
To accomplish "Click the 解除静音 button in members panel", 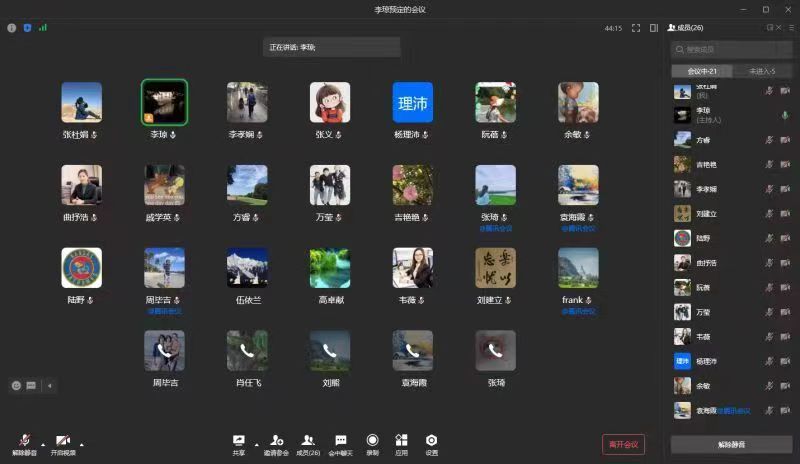I will 731,444.
